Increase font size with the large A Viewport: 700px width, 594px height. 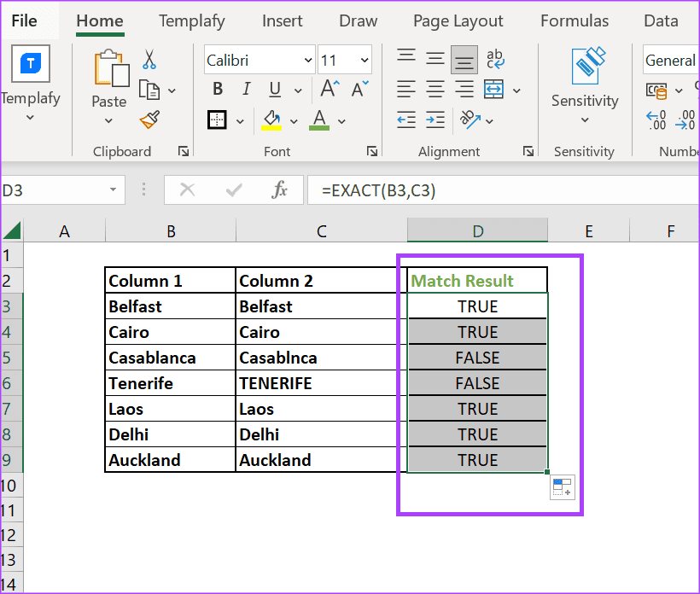[x=330, y=88]
